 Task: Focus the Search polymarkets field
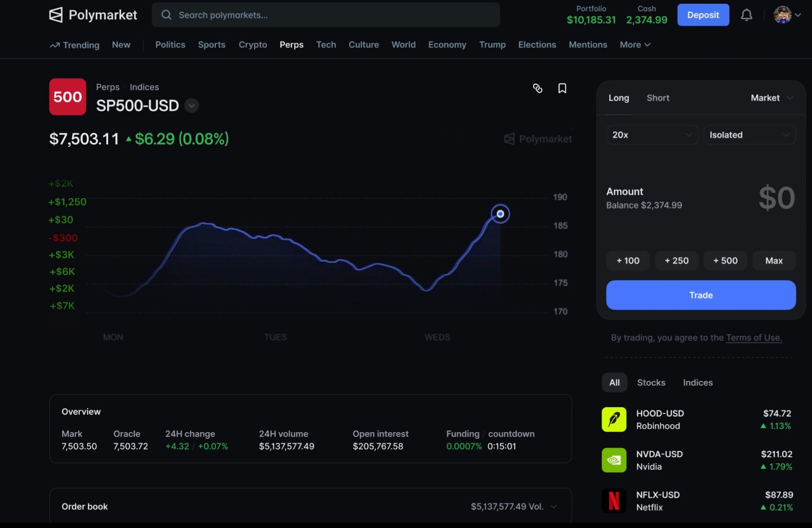(326, 15)
